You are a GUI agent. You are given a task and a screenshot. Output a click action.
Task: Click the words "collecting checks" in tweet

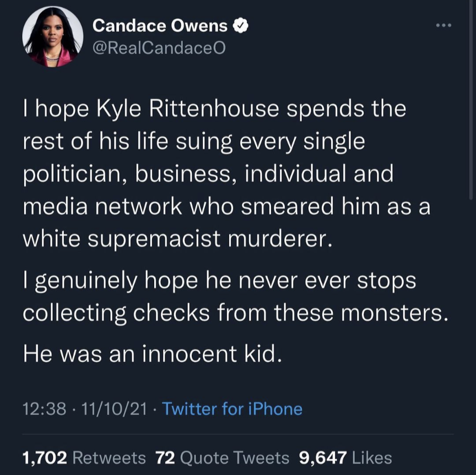tap(114, 312)
